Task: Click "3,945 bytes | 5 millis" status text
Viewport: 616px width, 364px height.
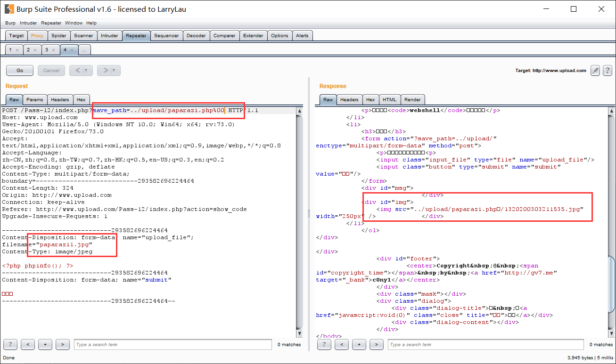Action: (x=590, y=358)
